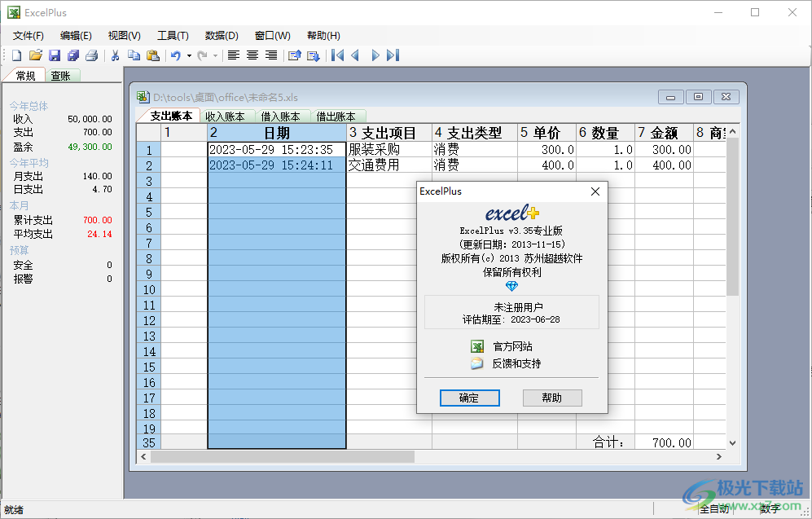Click the 5 单价 column header

point(546,133)
